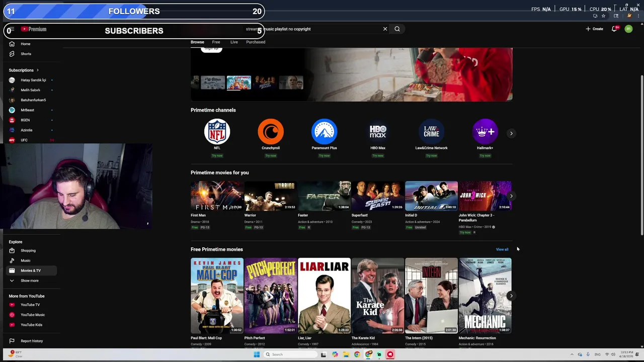Show next Primetime movies for you
This screenshot has height=362, width=644.
click(511, 196)
